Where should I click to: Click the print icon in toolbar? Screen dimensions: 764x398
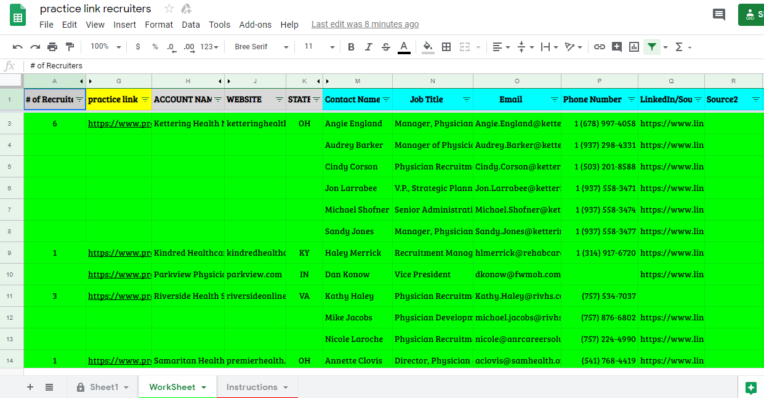coord(52,47)
